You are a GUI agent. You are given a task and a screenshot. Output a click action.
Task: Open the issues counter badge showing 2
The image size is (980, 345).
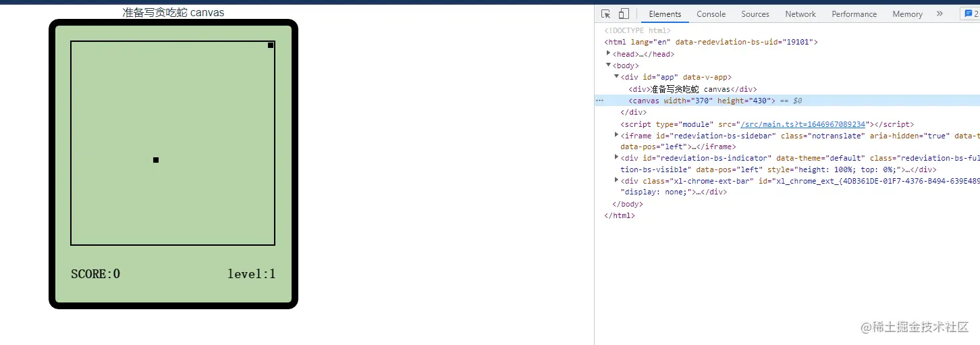click(x=971, y=14)
